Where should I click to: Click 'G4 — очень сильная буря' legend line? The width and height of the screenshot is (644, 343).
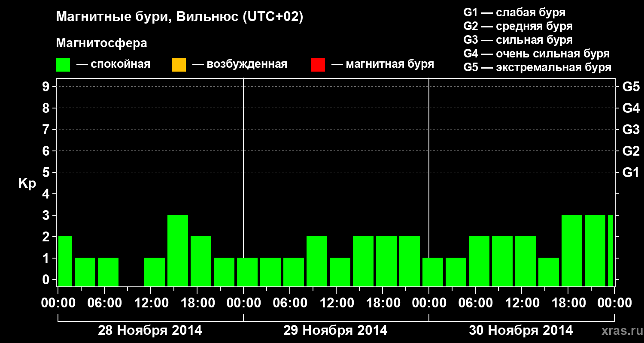[x=536, y=54]
